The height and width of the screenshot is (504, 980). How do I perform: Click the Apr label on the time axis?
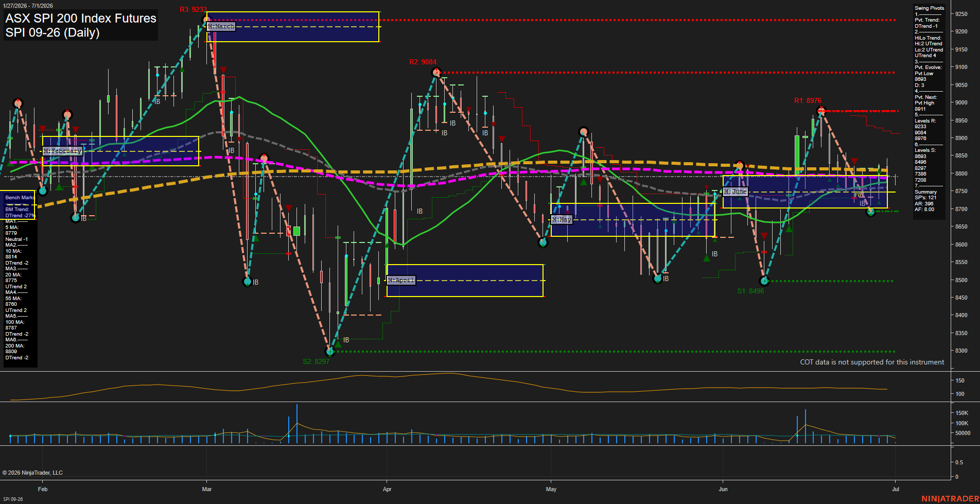[387, 489]
